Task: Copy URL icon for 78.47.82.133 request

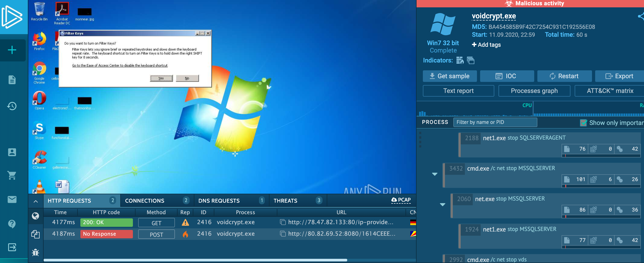Action: pyautogui.click(x=283, y=222)
